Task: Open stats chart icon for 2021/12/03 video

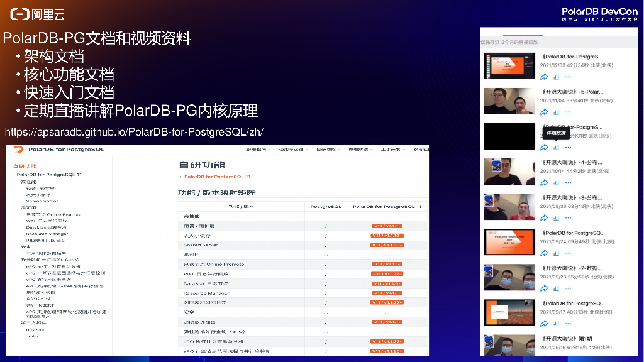Action: 556,77
